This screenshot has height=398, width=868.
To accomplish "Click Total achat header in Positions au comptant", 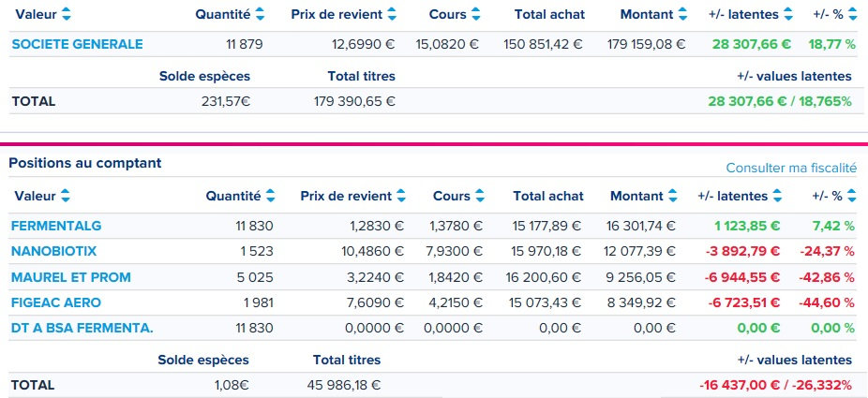I will pyautogui.click(x=548, y=196).
